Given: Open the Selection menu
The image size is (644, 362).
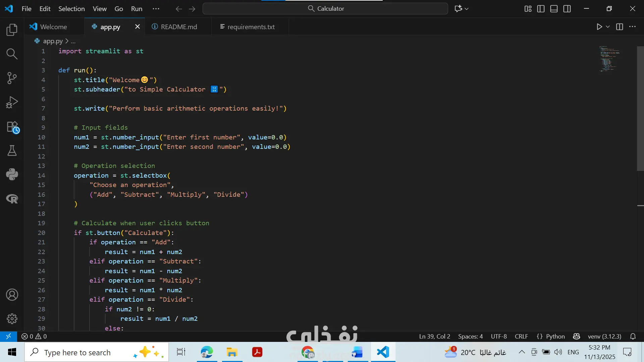Looking at the screenshot, I should [71, 9].
